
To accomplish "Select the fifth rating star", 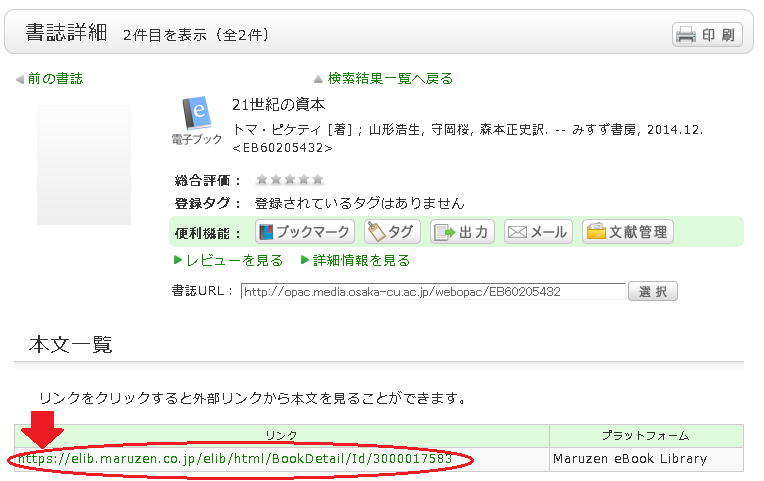I will (318, 180).
